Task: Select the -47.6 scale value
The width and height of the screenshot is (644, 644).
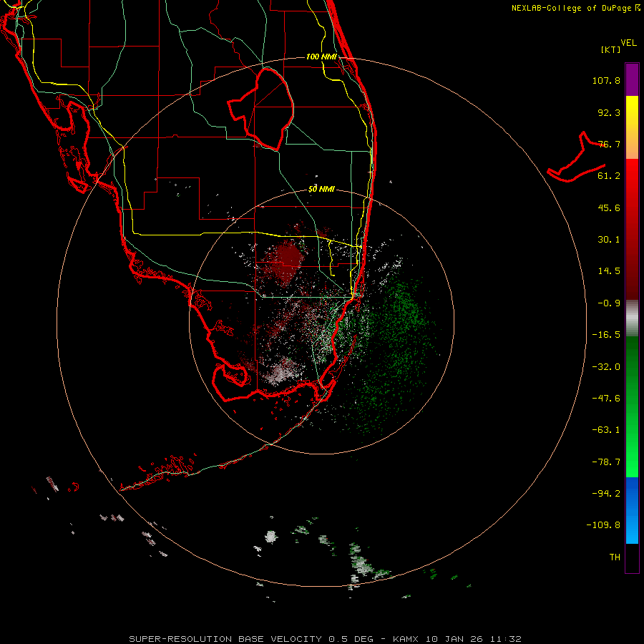Action: point(606,399)
